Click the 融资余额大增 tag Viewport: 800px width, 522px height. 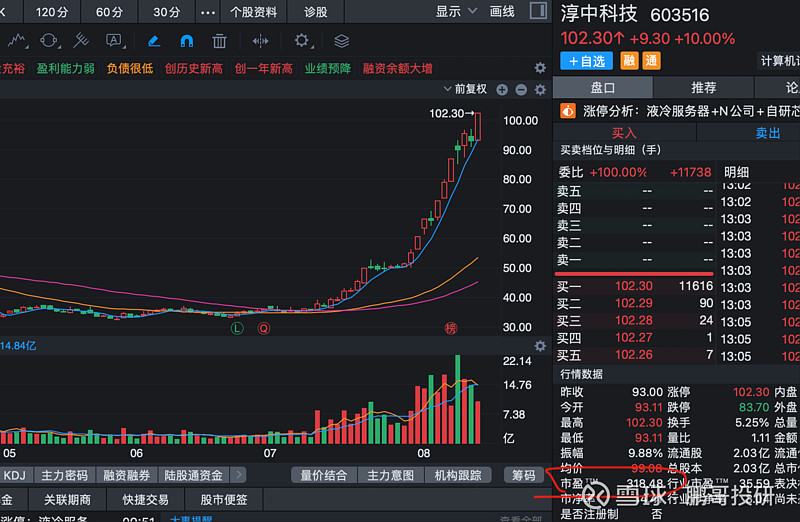tap(397, 68)
